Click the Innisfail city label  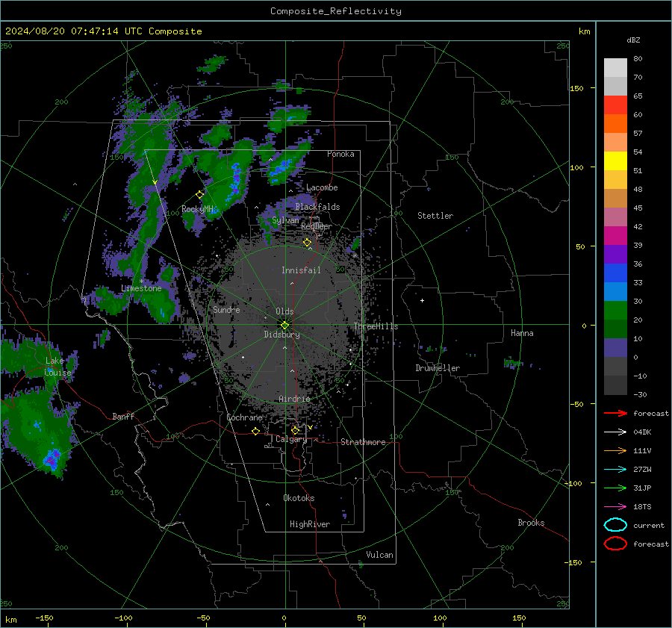(301, 270)
